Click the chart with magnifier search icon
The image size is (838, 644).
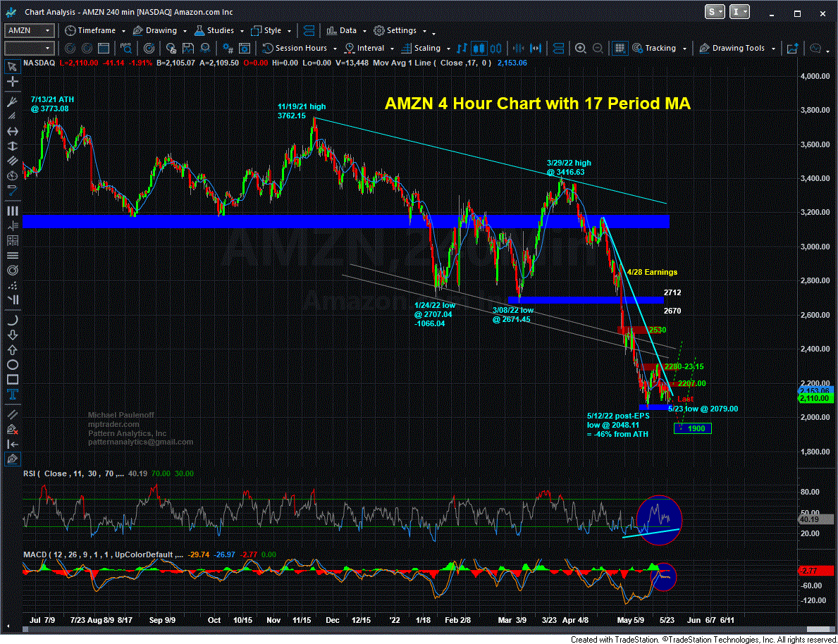(125, 48)
